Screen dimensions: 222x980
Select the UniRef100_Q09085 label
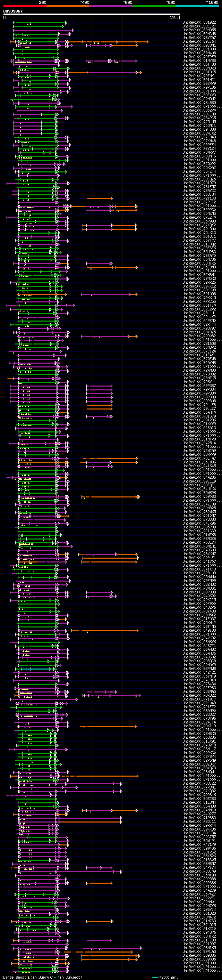199,959
